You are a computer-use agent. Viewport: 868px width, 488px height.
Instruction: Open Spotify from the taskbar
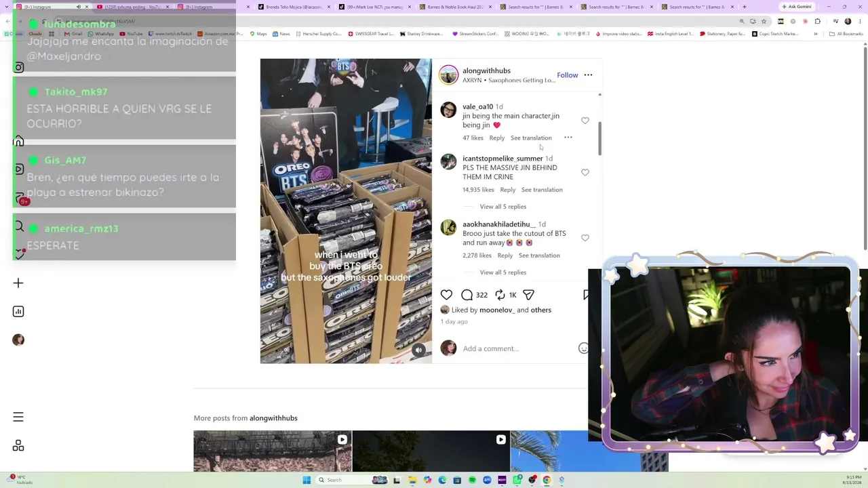472,480
